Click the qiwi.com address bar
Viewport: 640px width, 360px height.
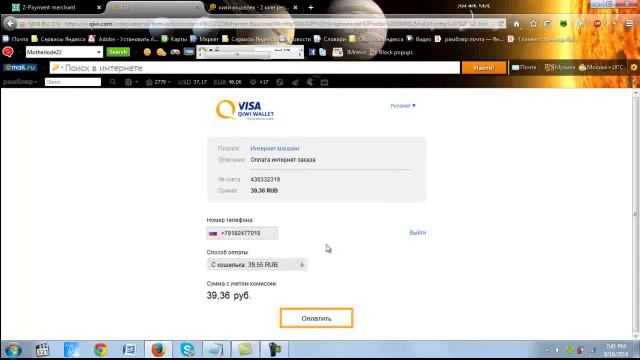(x=261, y=24)
